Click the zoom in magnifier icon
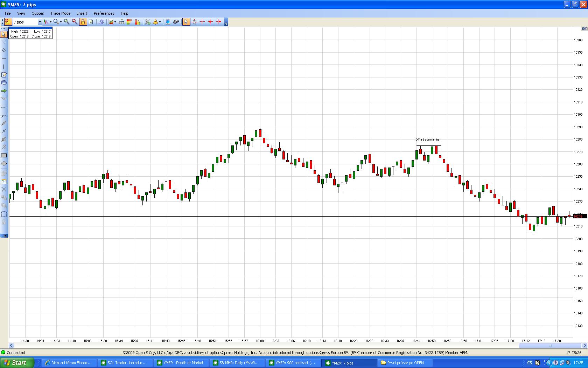 [66, 22]
